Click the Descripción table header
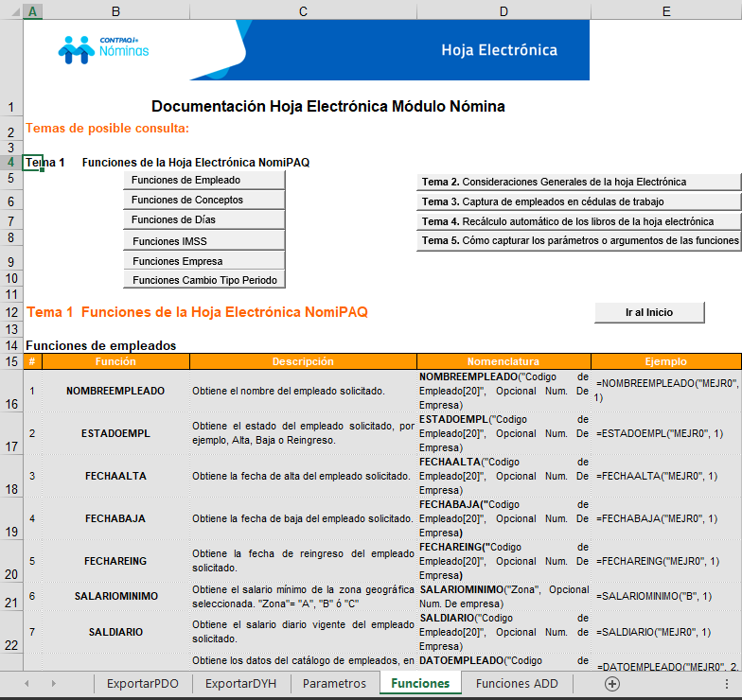 (303, 361)
